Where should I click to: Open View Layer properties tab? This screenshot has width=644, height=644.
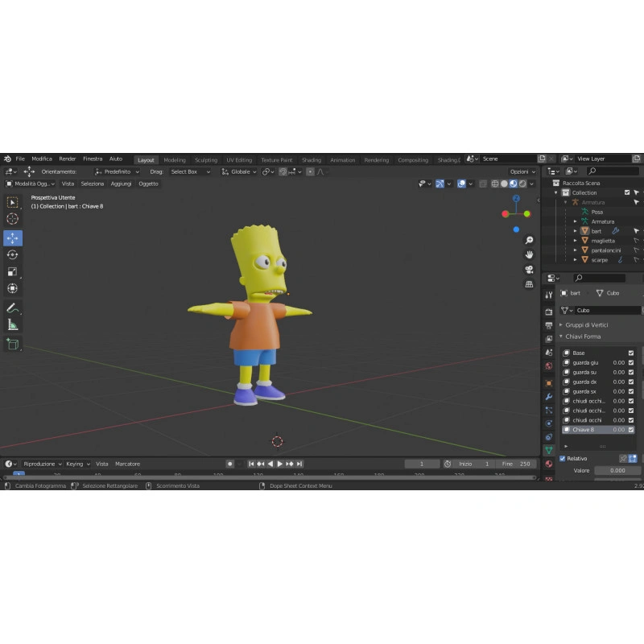549,339
